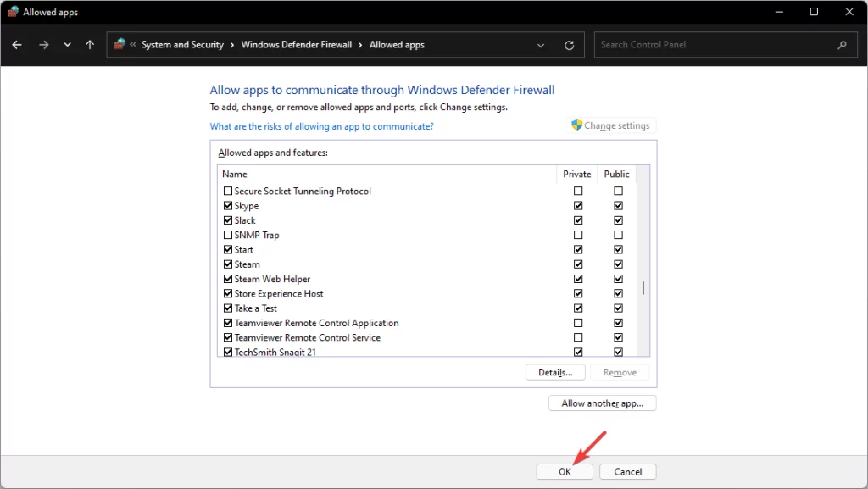
Task: Navigate up one folder level arrow
Action: 89,44
